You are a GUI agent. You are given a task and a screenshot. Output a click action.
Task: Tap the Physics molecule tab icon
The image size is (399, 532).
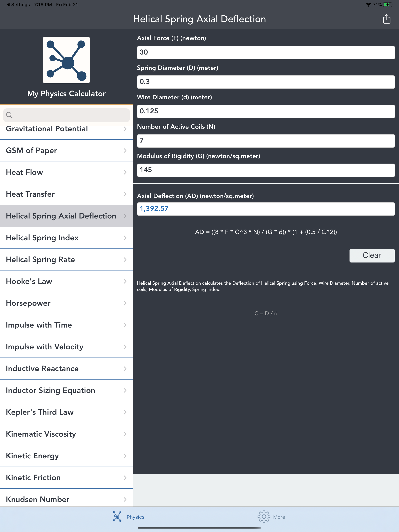click(x=117, y=517)
